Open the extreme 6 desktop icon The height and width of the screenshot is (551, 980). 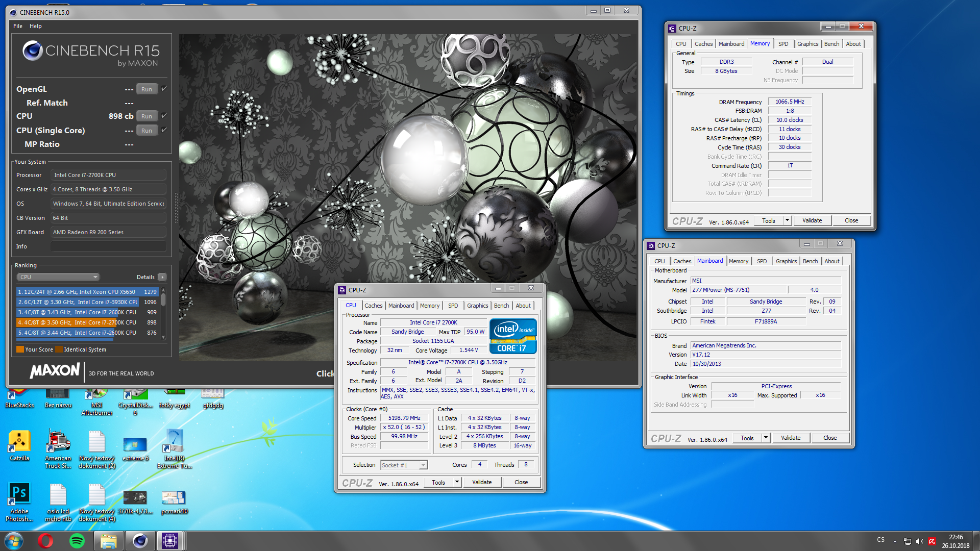coord(135,448)
